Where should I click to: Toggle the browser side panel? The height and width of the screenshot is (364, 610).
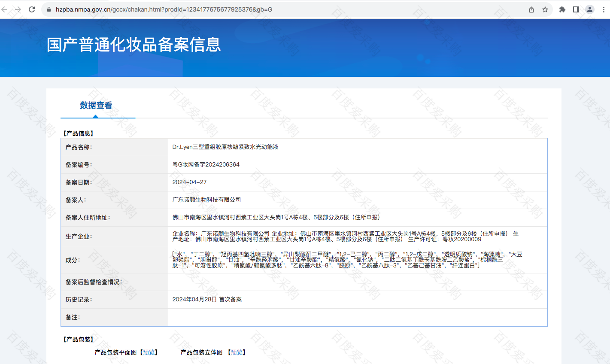tap(576, 9)
